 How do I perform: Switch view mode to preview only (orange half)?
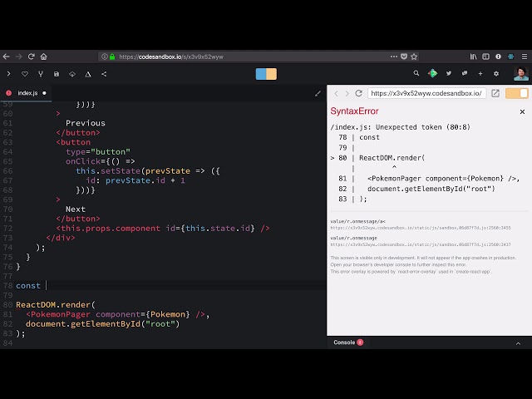click(x=272, y=74)
